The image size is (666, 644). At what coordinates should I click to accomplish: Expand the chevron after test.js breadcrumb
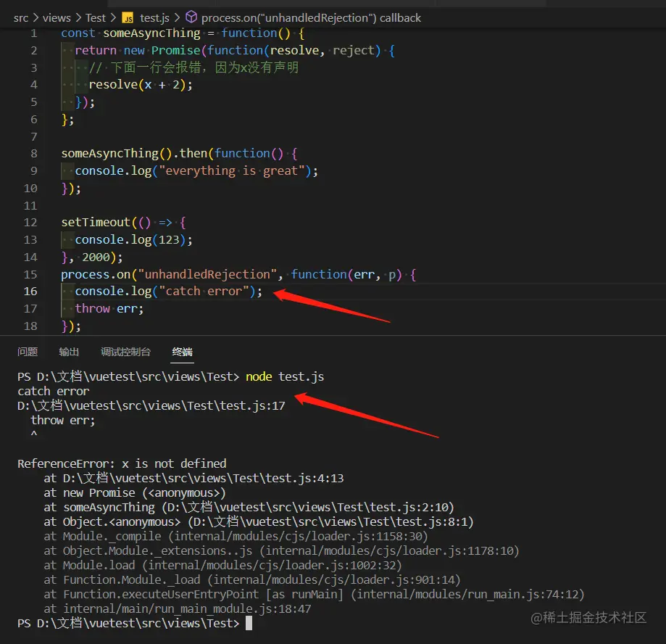point(177,18)
